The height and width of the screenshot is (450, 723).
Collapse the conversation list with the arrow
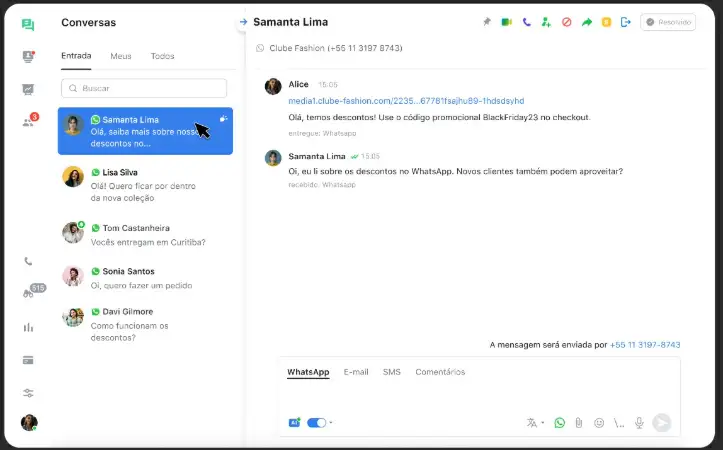point(242,22)
